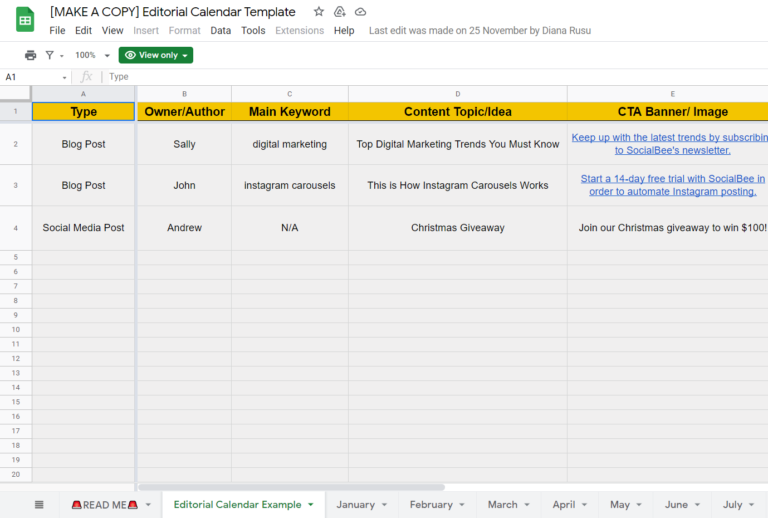
Task: Select the Owner/Author header cell
Action: (184, 112)
